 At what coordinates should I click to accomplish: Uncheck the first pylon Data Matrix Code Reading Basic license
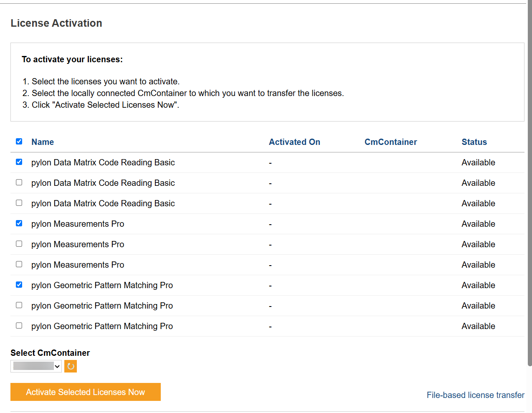(x=19, y=162)
